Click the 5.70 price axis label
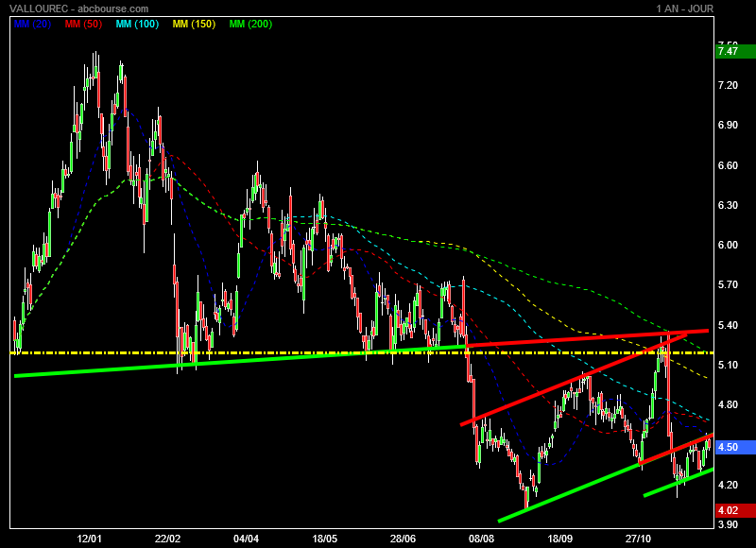This screenshot has width=756, height=548. pos(728,284)
